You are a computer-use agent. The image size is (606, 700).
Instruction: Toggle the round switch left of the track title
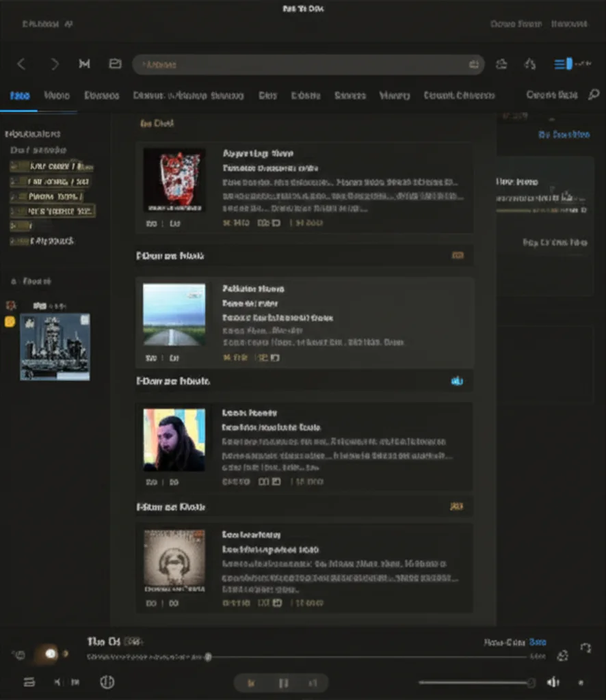point(49,654)
